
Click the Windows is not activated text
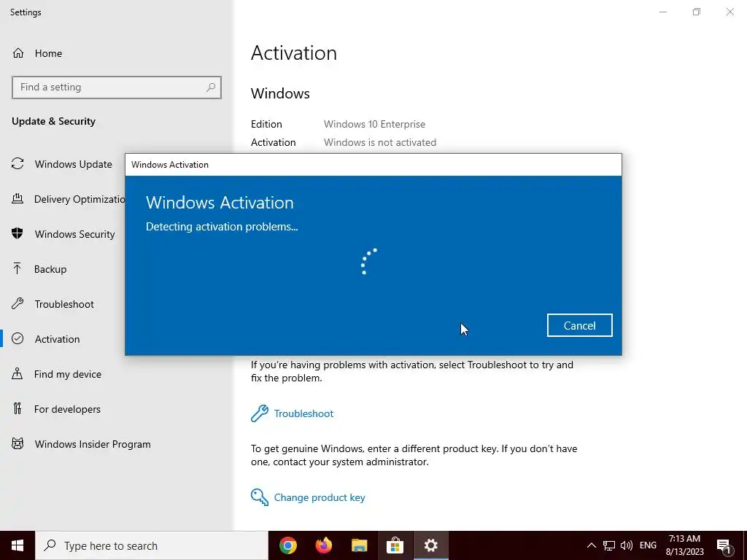click(379, 142)
